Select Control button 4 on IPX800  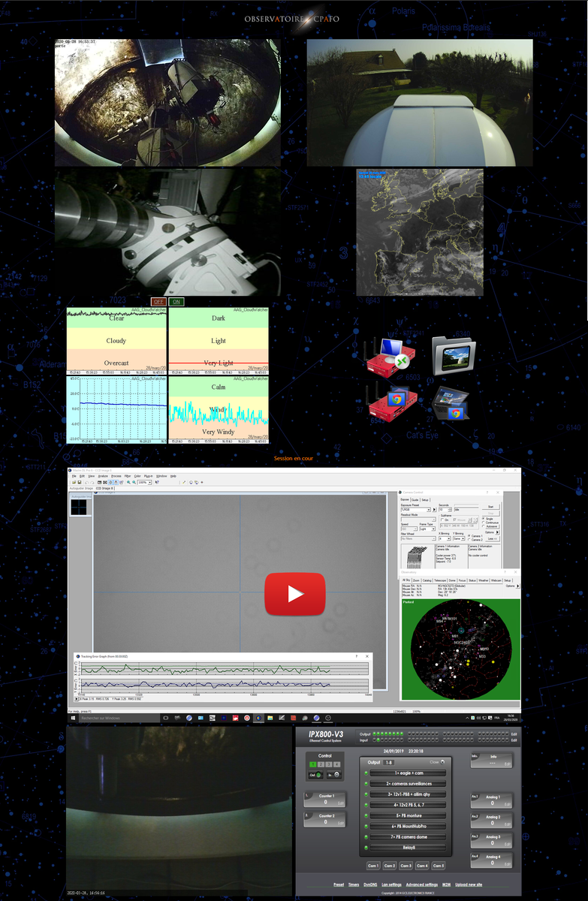(336, 764)
